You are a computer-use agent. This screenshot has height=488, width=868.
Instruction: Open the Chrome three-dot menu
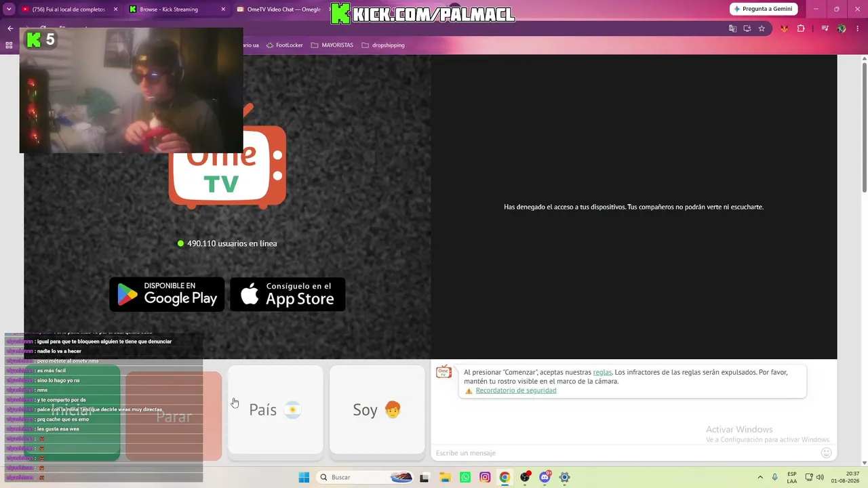point(858,28)
